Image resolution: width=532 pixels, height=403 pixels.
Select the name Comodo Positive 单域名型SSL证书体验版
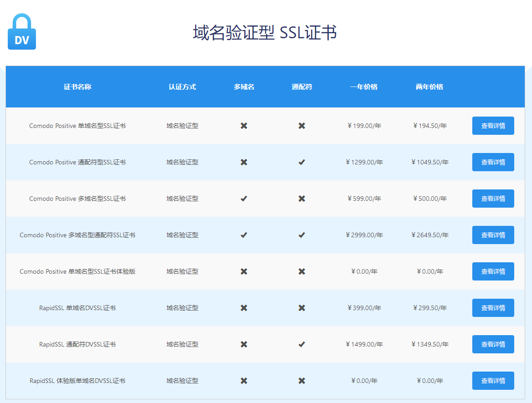click(77, 271)
